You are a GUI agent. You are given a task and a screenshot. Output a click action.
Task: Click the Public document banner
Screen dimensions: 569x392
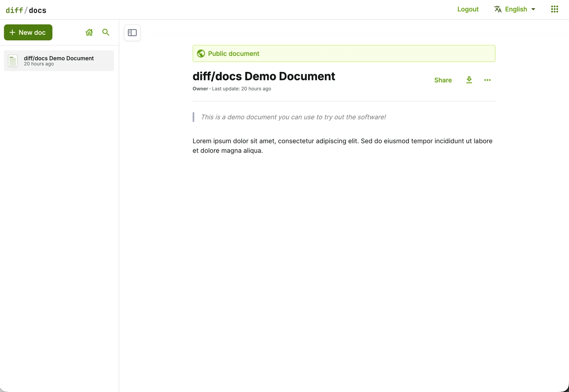point(344,54)
